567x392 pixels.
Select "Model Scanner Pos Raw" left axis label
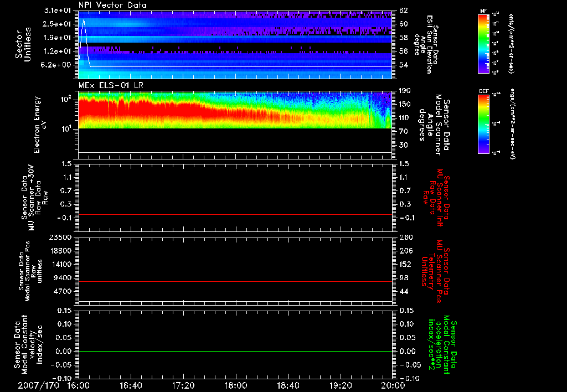[x=30, y=271]
